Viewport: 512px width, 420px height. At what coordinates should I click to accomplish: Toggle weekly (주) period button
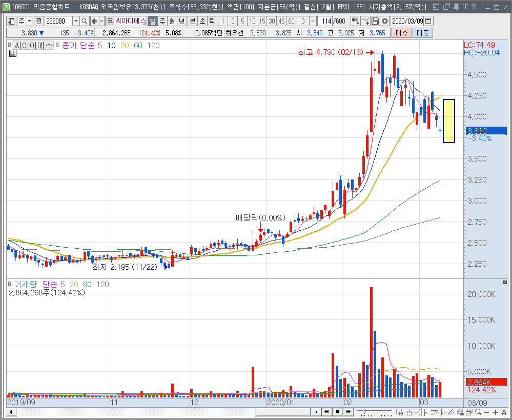[x=162, y=21]
